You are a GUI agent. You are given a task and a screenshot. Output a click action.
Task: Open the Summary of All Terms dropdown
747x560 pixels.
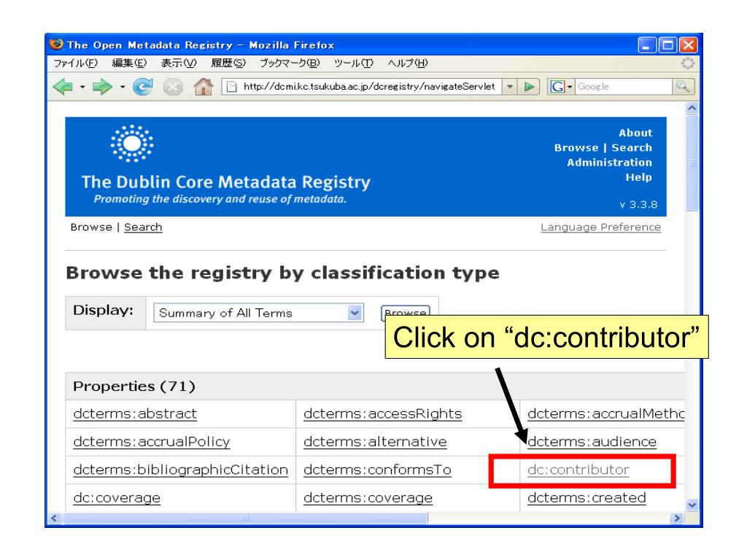coord(259,313)
